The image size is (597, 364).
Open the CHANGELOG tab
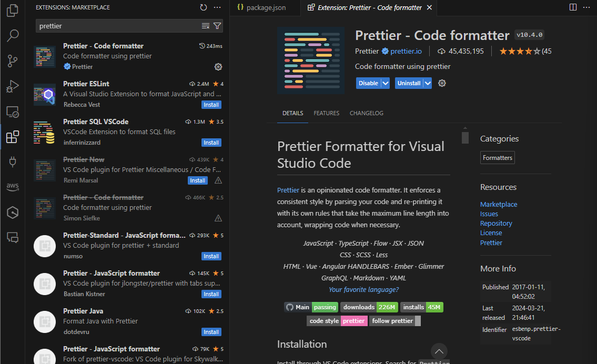coord(366,113)
